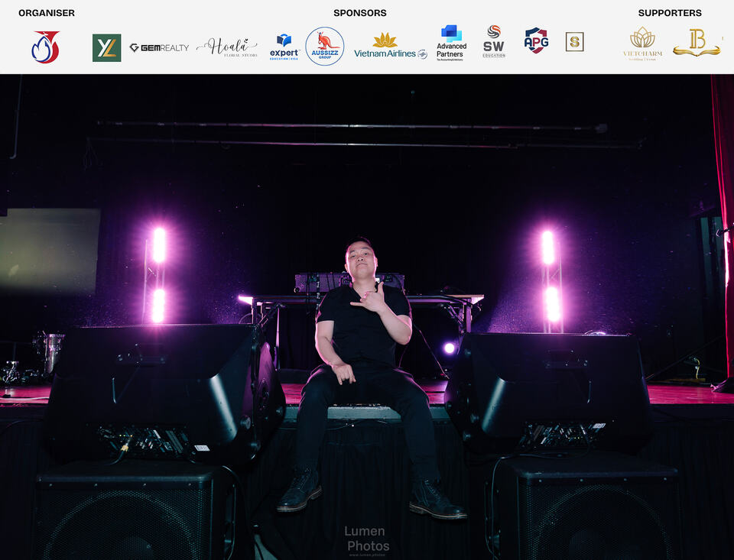This screenshot has height=560, width=734.
Task: Open the stage photo of the seated man
Action: (x=367, y=317)
